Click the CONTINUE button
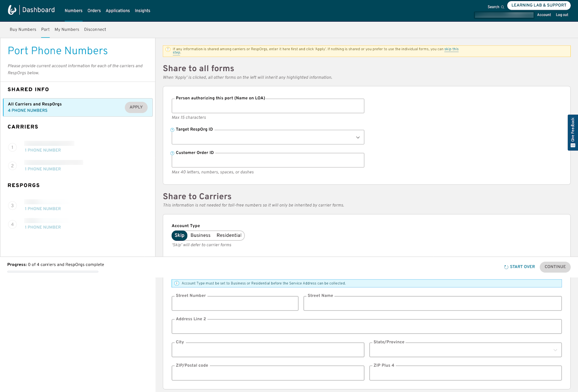Image resolution: width=578 pixels, height=392 pixels. tap(555, 267)
